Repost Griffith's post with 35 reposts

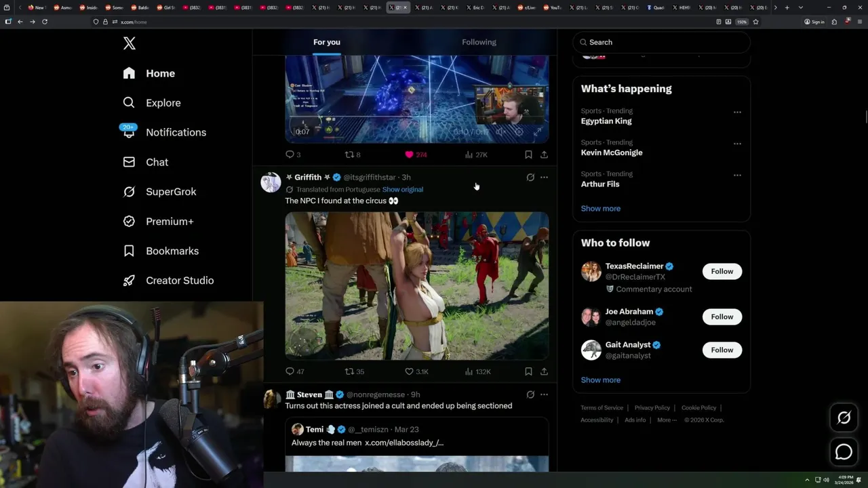coord(355,371)
